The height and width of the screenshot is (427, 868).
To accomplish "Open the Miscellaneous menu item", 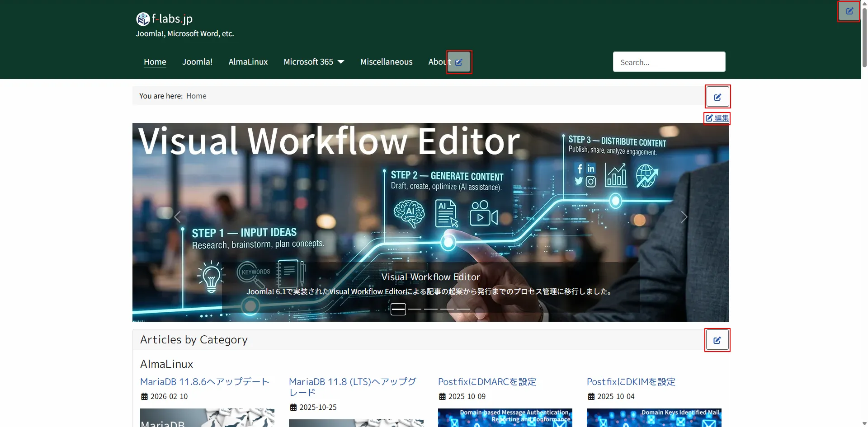I will coord(386,62).
